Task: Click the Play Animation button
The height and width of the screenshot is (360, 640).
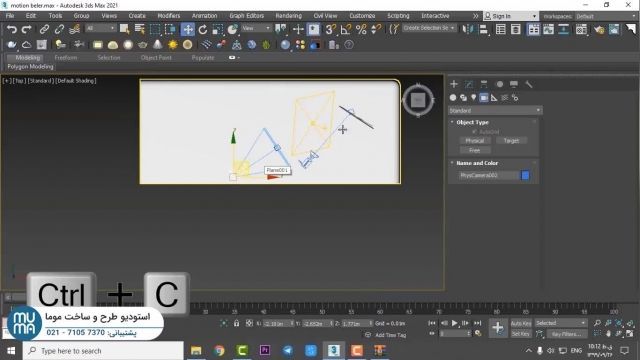Action: pos(454,323)
